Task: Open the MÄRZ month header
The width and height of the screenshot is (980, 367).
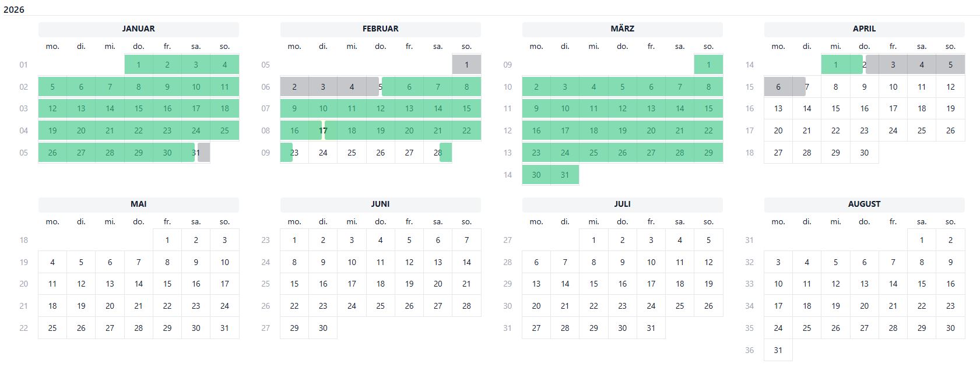Action: 622,29
